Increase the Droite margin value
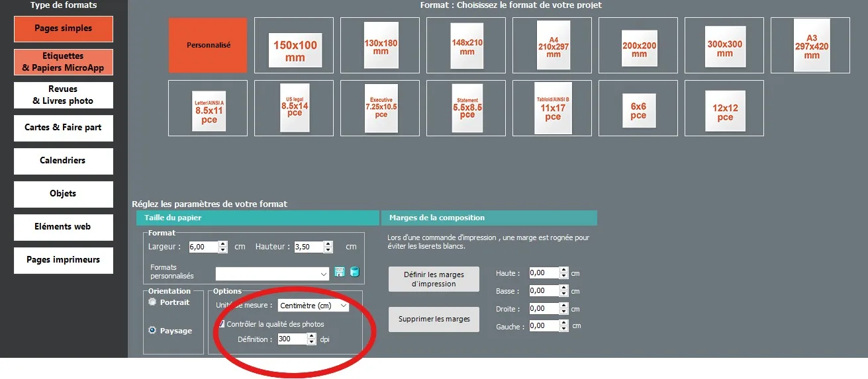The height and width of the screenshot is (379, 868). tap(563, 306)
